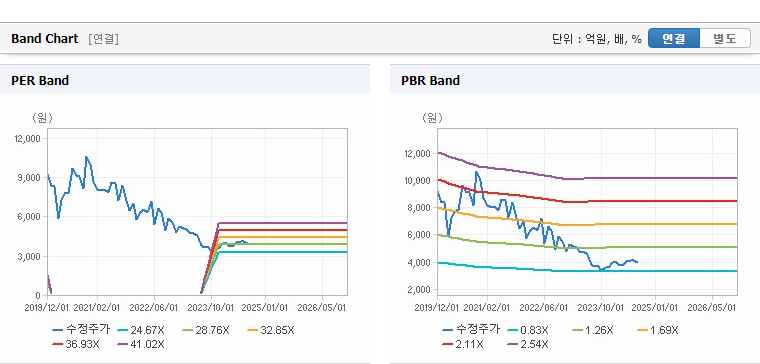Switch to the 연결 consolidated view
The image size is (760, 364).
pos(674,38)
